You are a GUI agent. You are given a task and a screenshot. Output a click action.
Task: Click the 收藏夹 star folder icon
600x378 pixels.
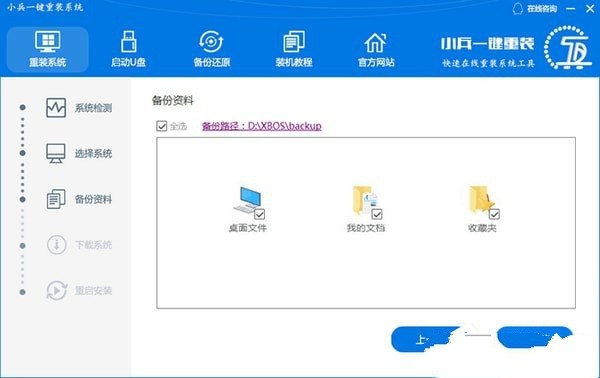[x=481, y=200]
